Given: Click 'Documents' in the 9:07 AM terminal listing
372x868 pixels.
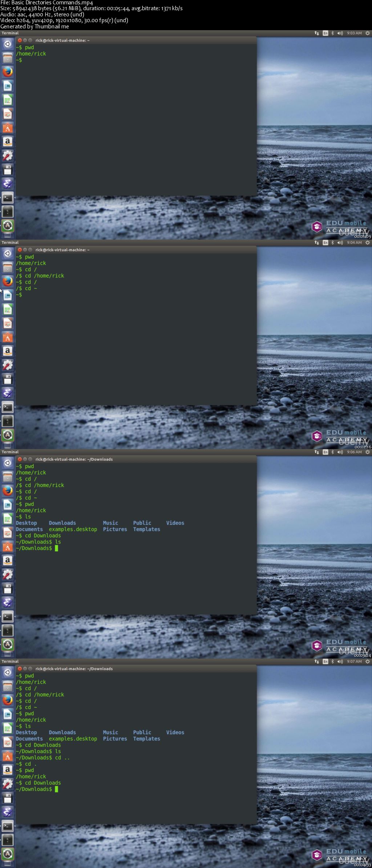Looking at the screenshot, I should click(29, 739).
